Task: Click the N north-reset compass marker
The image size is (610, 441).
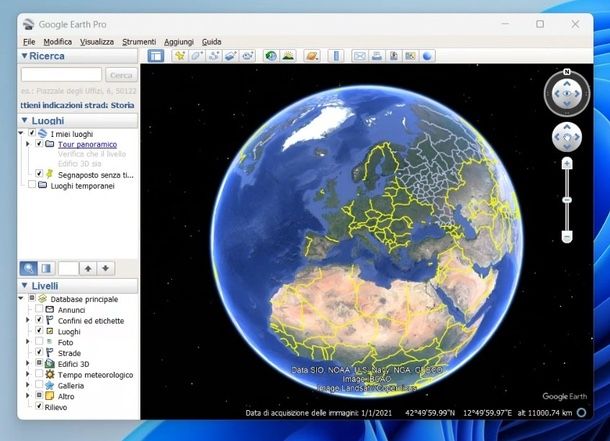Action: pyautogui.click(x=567, y=72)
